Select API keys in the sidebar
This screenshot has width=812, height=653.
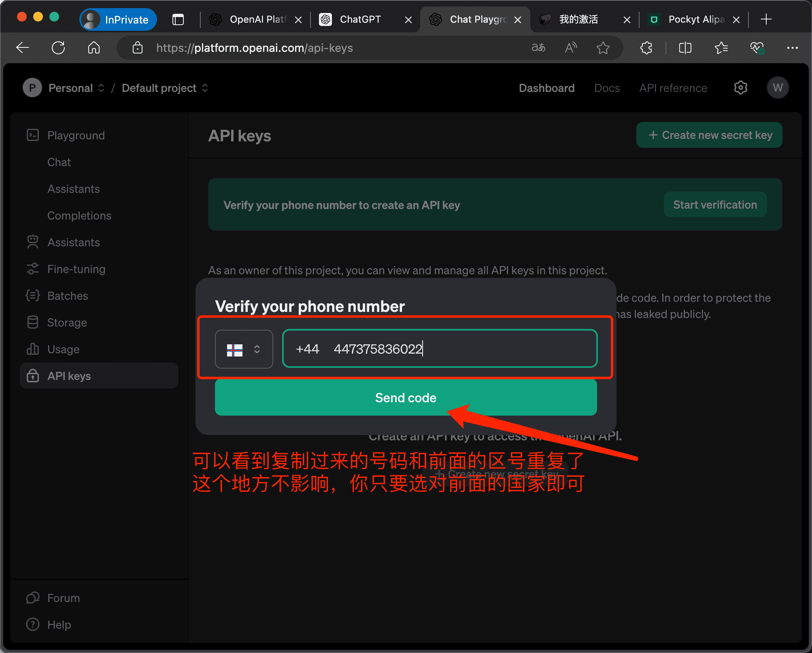(99, 376)
